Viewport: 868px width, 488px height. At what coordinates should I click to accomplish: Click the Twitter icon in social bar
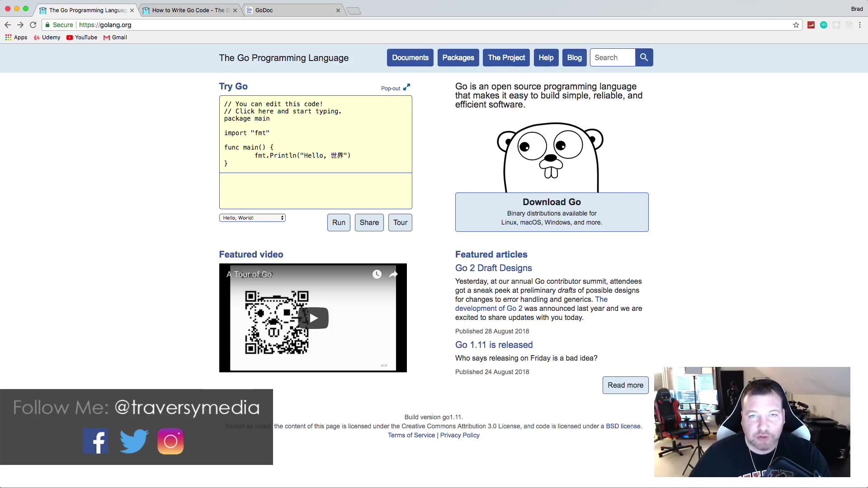tap(133, 441)
